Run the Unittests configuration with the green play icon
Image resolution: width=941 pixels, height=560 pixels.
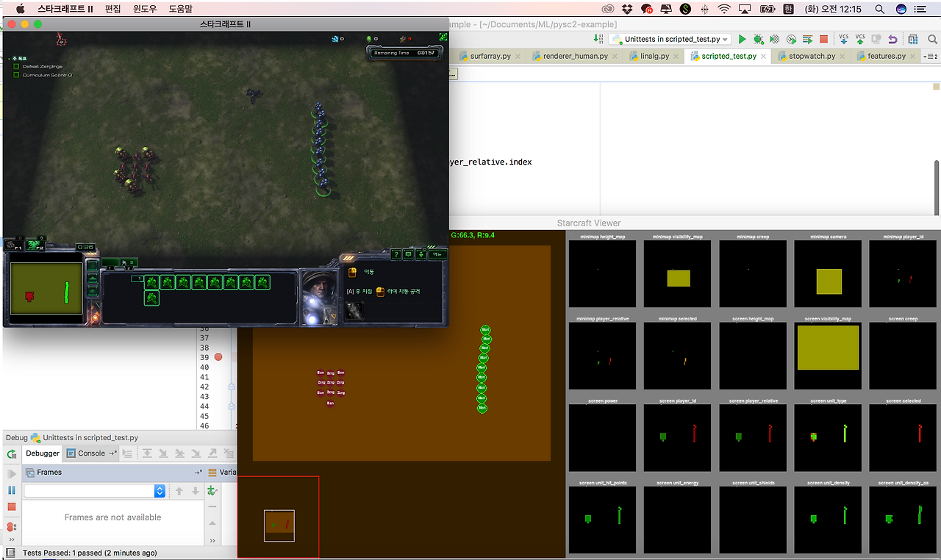742,39
